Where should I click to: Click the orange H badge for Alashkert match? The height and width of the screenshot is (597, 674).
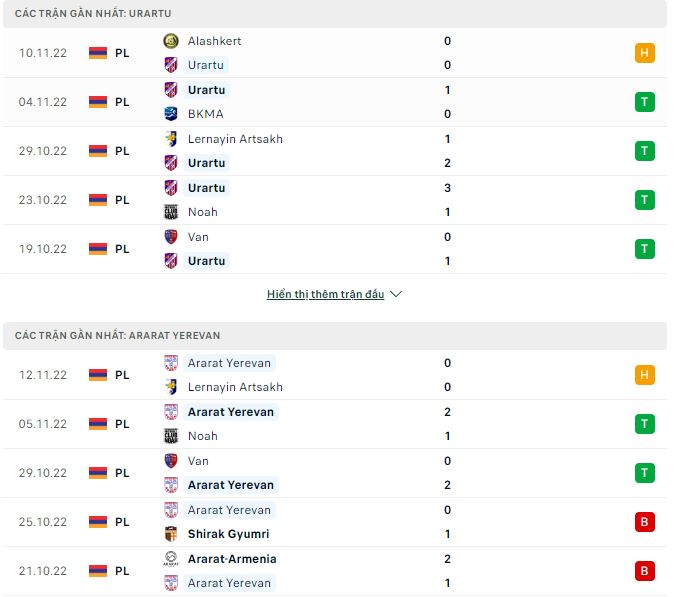645,53
